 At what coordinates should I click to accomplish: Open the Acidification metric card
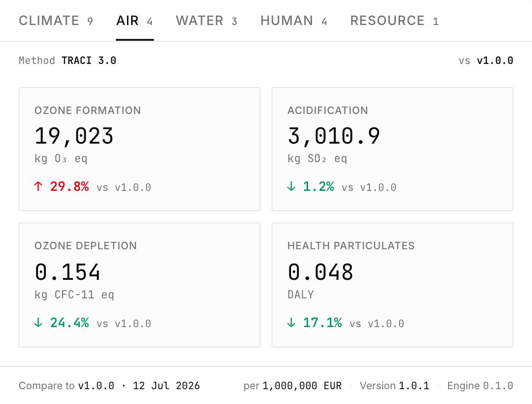pos(393,149)
